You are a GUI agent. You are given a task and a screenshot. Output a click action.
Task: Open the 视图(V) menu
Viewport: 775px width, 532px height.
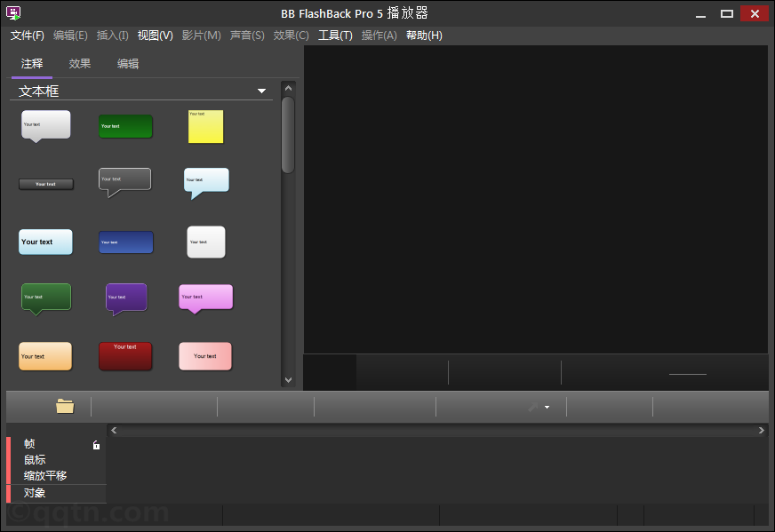(156, 36)
